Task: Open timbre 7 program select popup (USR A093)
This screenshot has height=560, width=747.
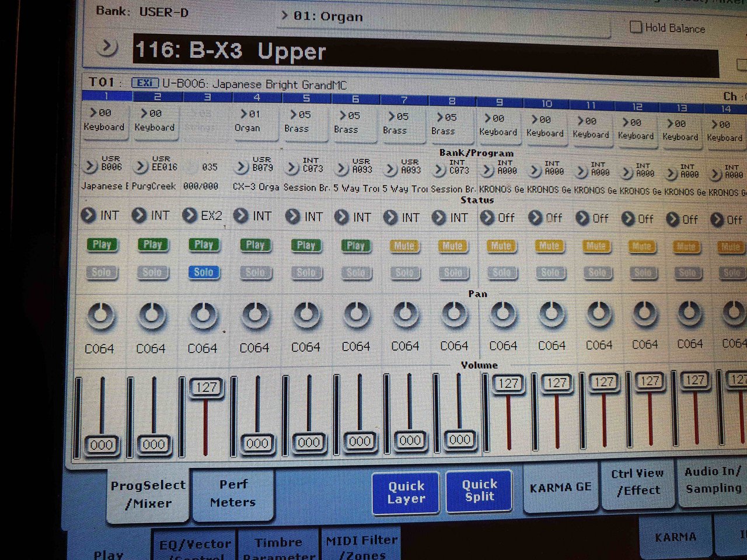Action: 391,169
